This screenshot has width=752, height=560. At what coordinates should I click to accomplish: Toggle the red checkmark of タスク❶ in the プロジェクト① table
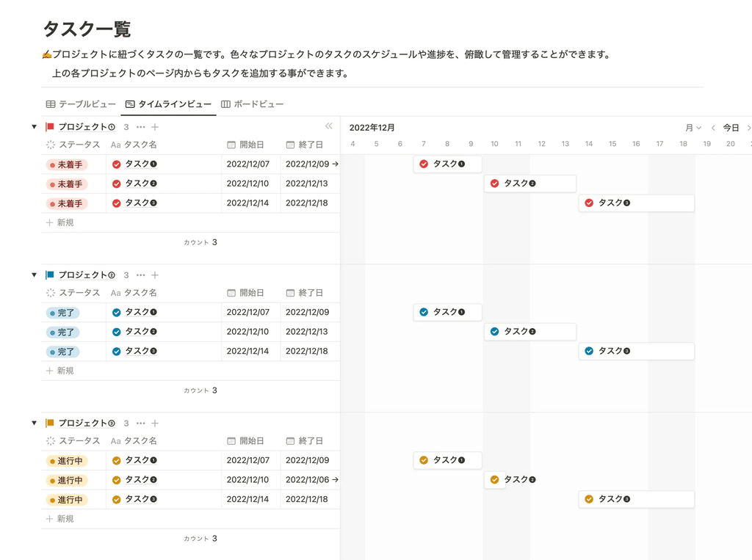click(x=116, y=164)
